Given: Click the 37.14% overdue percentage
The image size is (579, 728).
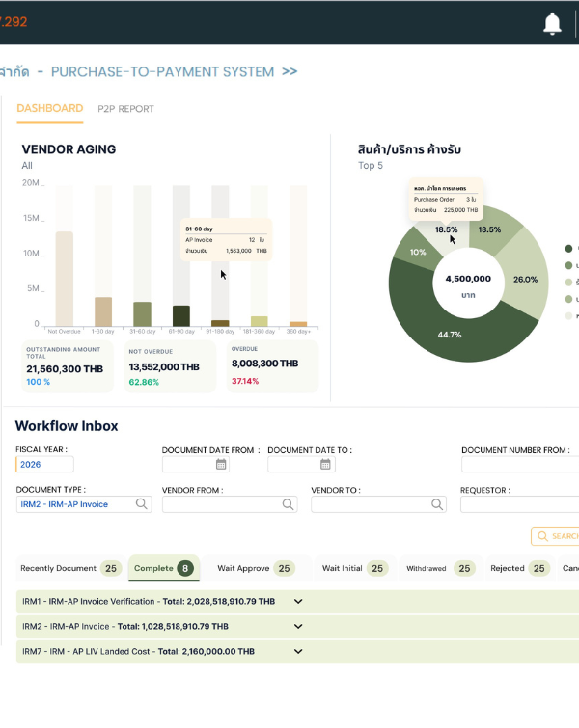Looking at the screenshot, I should click(x=245, y=381).
